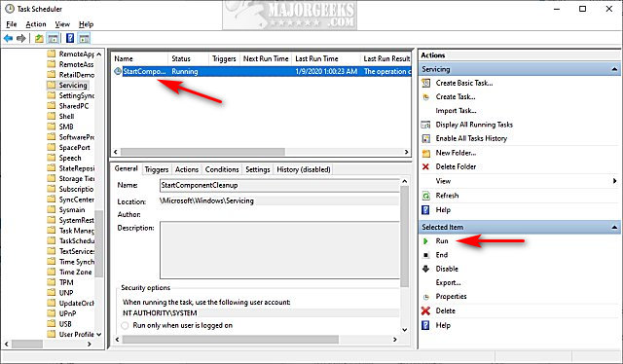Click the Up one level folder icon
This screenshot has height=364, width=623.
(39, 39)
